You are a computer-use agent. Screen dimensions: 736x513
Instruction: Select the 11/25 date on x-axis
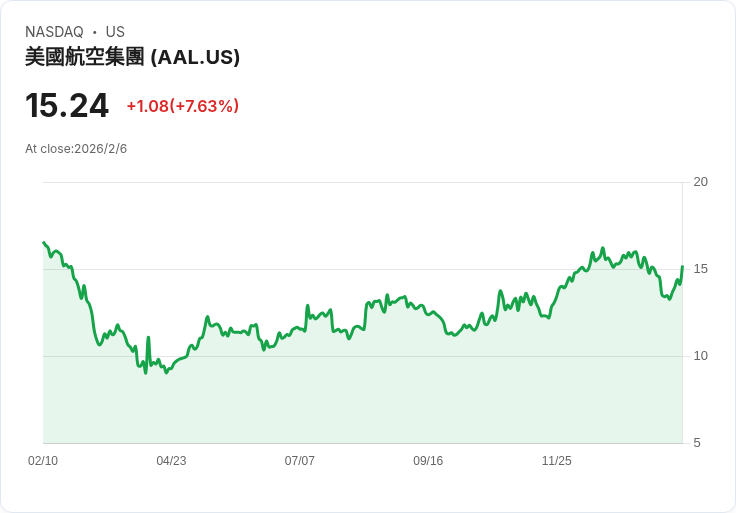click(x=556, y=461)
